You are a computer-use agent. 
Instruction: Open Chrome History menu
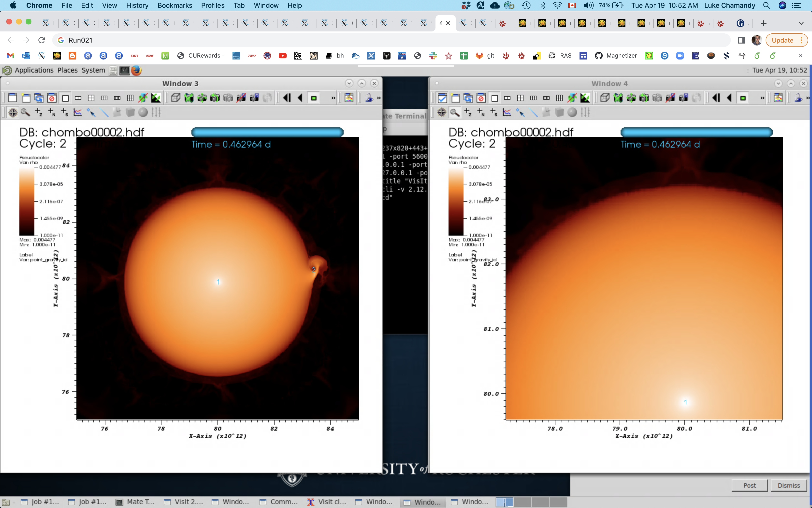pos(137,5)
